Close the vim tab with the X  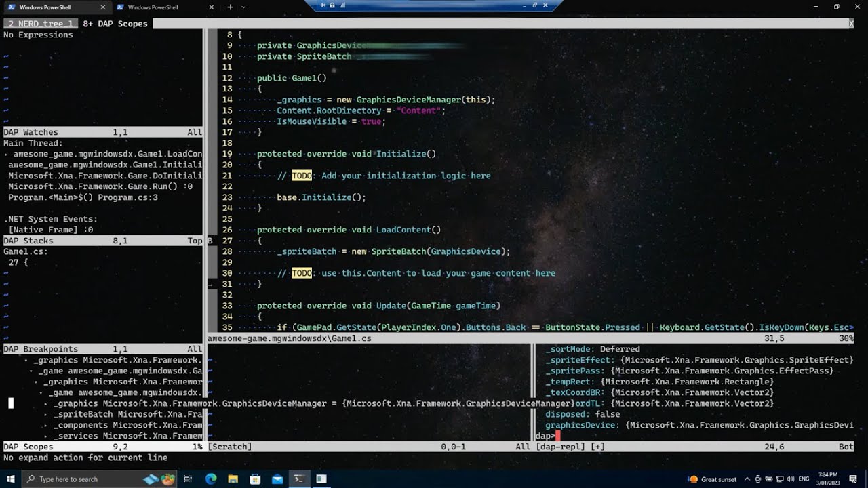851,24
